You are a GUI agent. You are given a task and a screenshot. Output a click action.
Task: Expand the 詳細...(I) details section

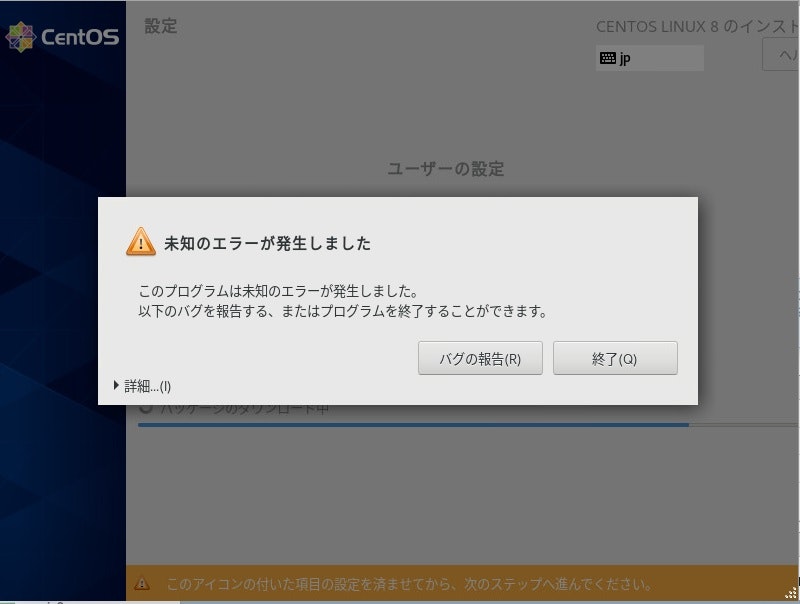click(142, 386)
